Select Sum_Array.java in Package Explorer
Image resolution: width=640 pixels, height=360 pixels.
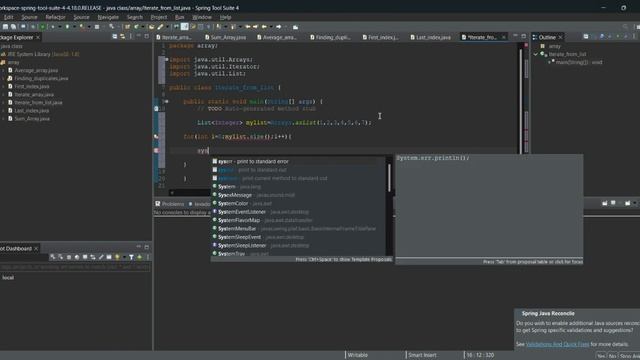coord(32,119)
